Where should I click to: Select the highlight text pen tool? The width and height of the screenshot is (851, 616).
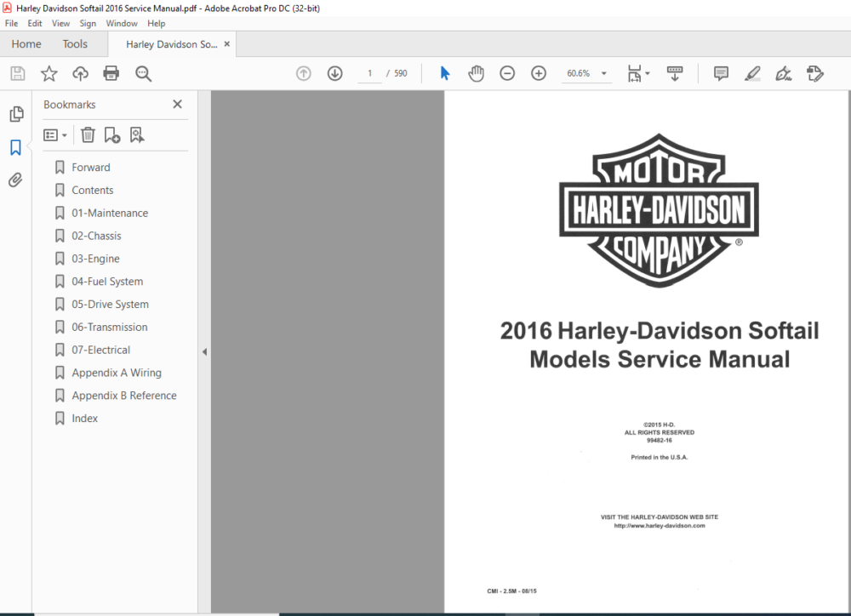(x=752, y=73)
